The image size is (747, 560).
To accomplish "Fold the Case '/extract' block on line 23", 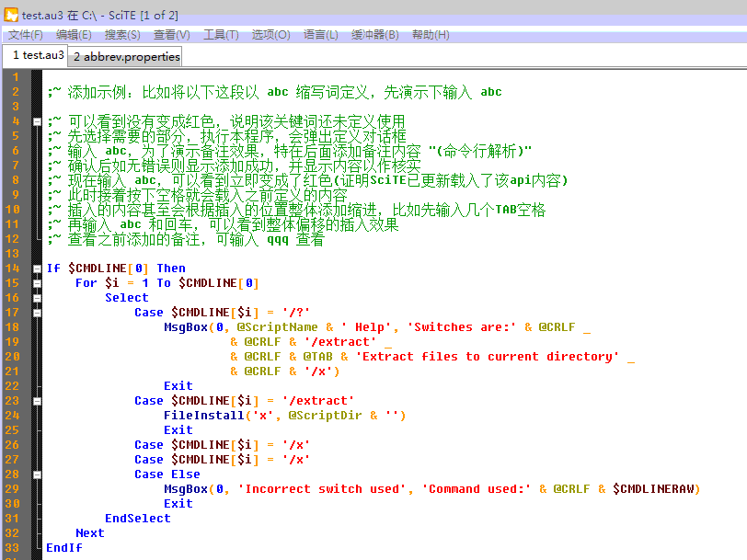I will (37, 401).
